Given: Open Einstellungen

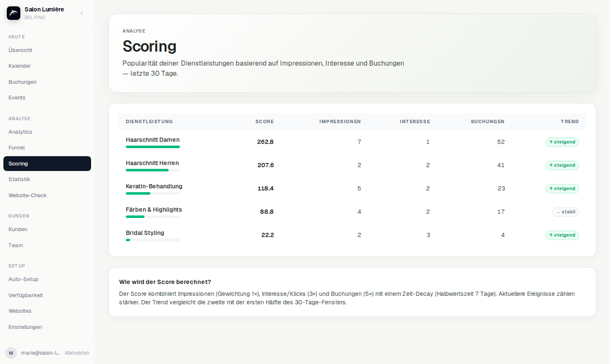Looking at the screenshot, I should tap(47, 327).
